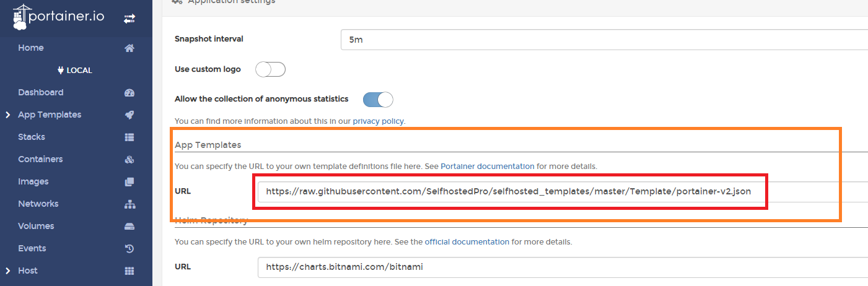Open the Events page
This screenshot has width=868, height=286.
pos(32,248)
